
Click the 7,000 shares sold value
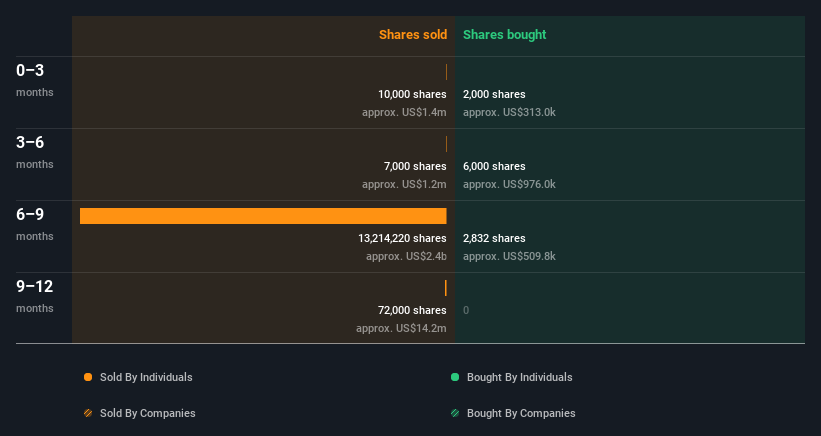[415, 166]
